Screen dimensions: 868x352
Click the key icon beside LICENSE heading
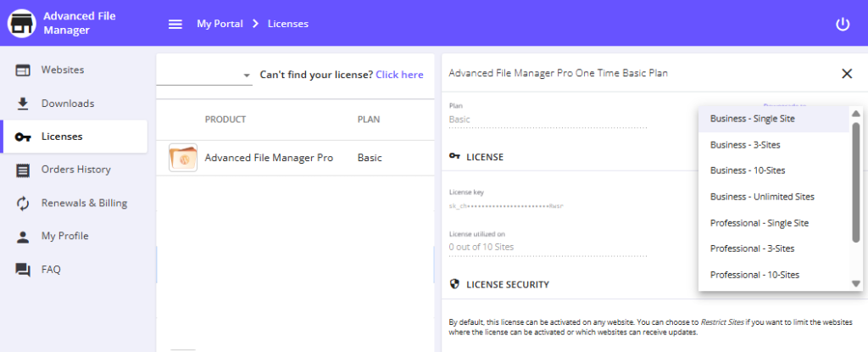455,157
